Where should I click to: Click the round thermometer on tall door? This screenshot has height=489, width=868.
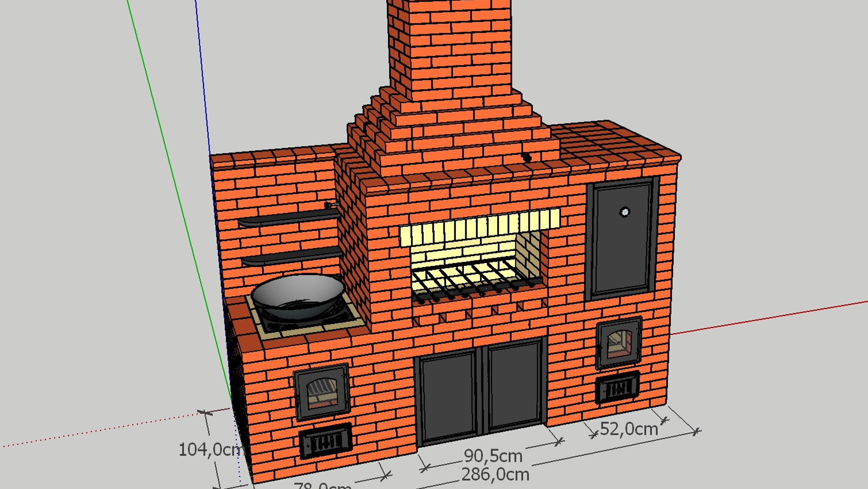pyautogui.click(x=624, y=212)
